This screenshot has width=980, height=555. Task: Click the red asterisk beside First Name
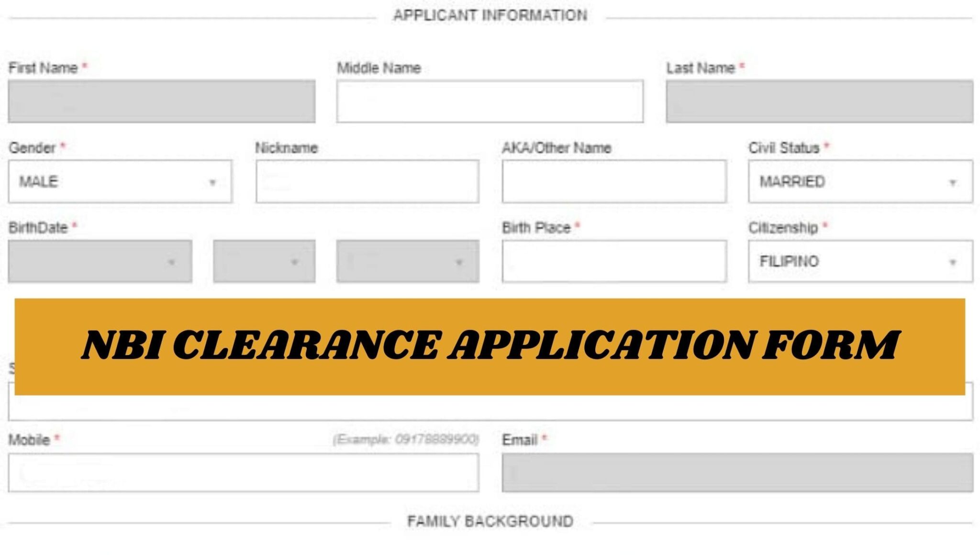pos(84,66)
